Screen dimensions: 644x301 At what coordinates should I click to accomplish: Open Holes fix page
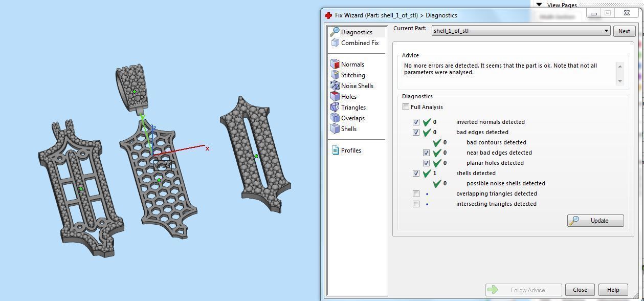click(x=349, y=97)
